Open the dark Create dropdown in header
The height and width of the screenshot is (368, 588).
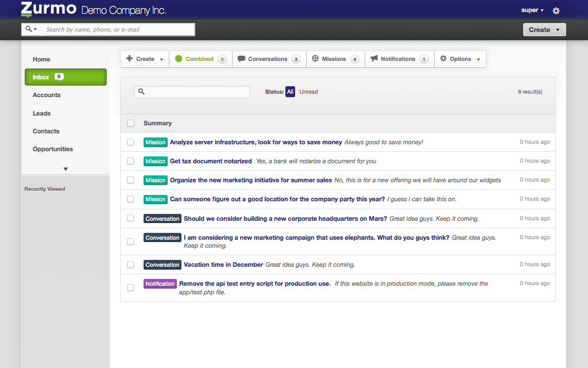click(544, 30)
